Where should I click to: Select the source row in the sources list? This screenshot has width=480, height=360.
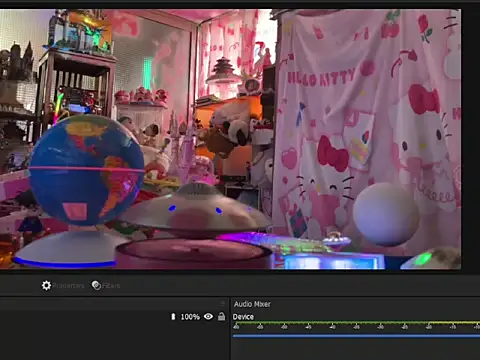coord(113,317)
